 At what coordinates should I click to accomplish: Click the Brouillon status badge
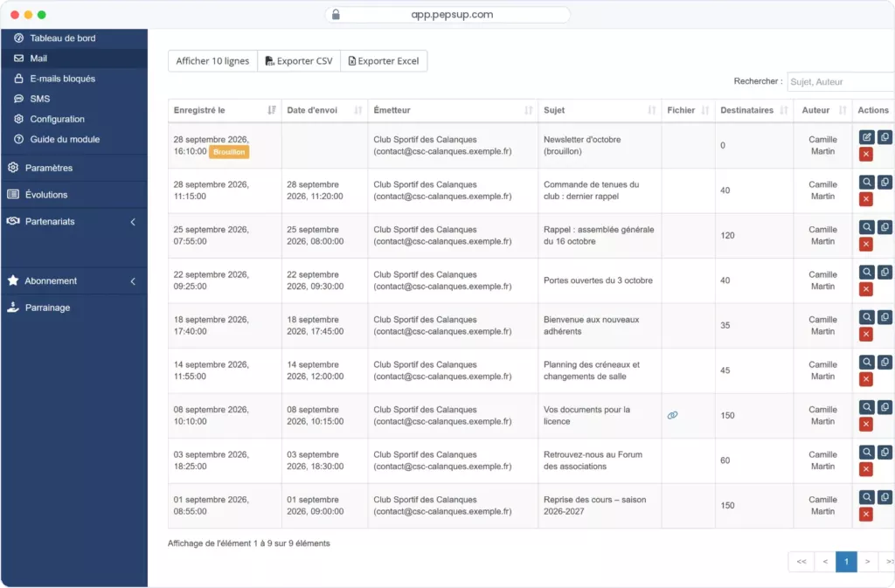[229, 152]
